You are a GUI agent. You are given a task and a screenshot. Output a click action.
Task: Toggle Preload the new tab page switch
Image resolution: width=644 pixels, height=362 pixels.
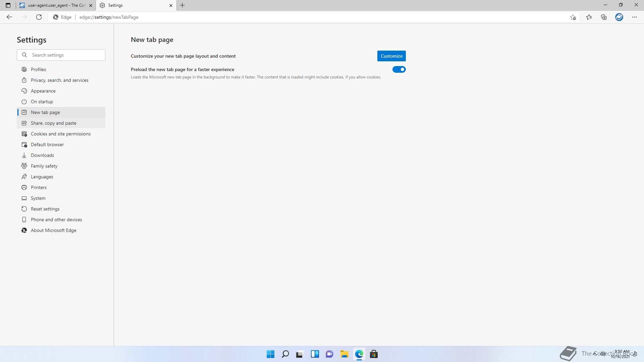click(x=399, y=69)
